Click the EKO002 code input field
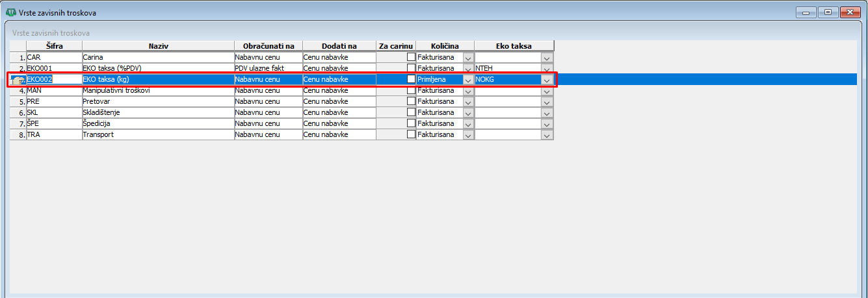 53,79
